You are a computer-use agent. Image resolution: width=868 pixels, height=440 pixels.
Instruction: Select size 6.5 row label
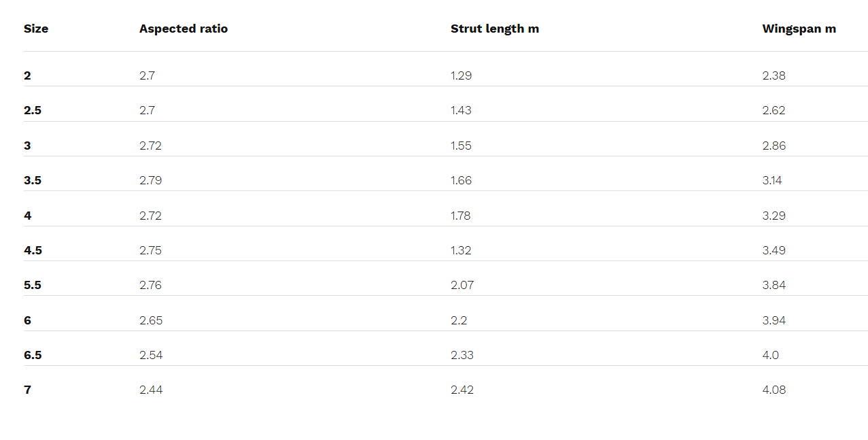tap(33, 355)
